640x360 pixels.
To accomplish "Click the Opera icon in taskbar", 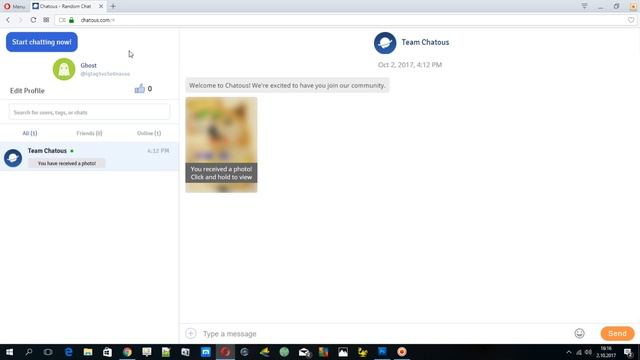I will coord(225,352).
